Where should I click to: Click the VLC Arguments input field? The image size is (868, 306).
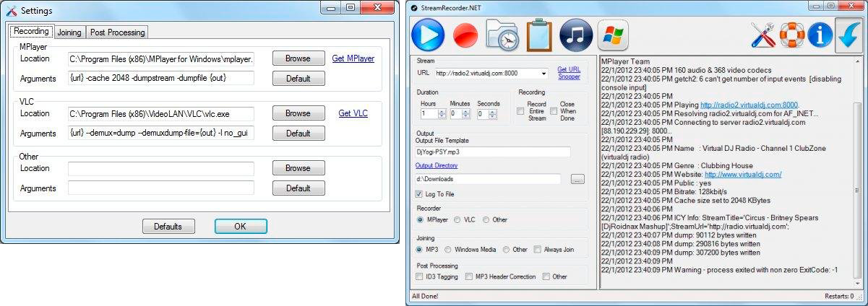161,133
